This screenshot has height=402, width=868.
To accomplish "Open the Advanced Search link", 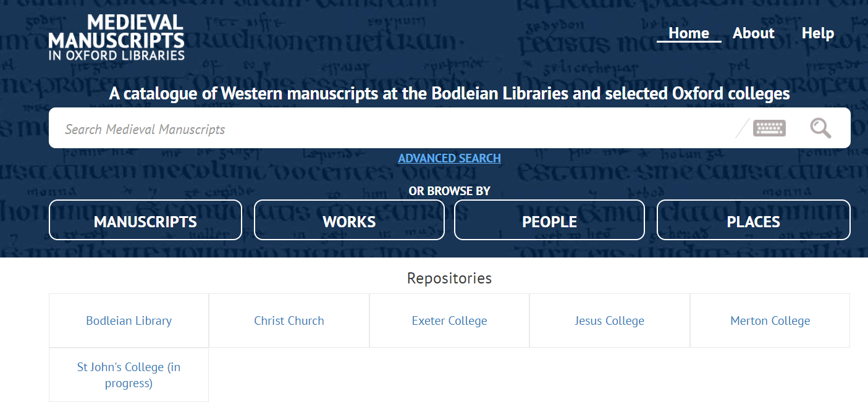I will 449,158.
